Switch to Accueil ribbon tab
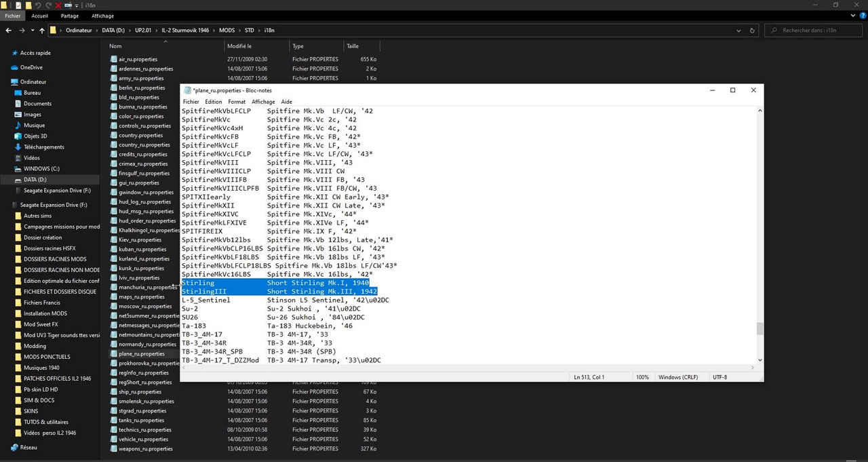Viewport: 868px width, 462px height. [39, 16]
